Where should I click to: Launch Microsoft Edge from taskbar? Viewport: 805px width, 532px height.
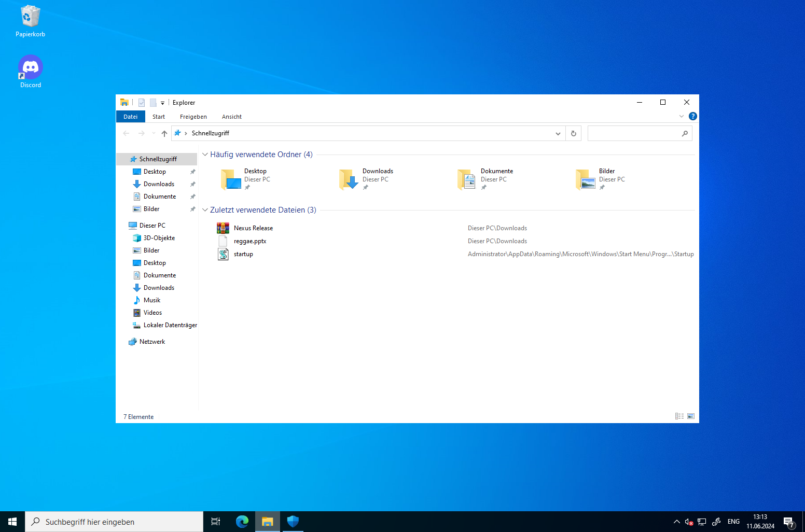242,522
